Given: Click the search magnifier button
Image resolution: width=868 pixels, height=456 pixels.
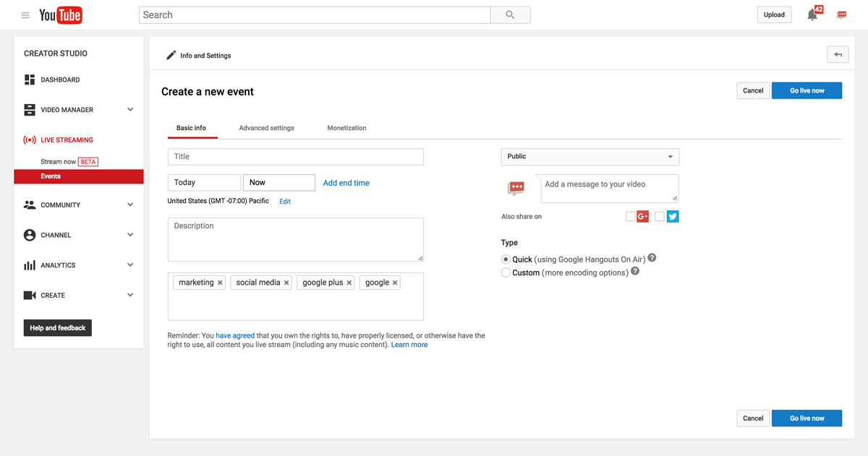Looking at the screenshot, I should point(510,15).
